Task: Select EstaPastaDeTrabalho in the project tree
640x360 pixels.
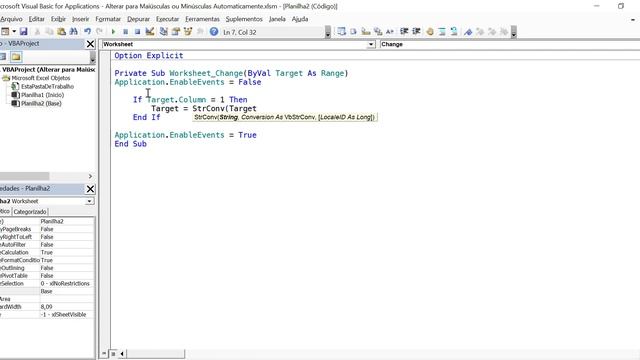Action: click(47, 87)
